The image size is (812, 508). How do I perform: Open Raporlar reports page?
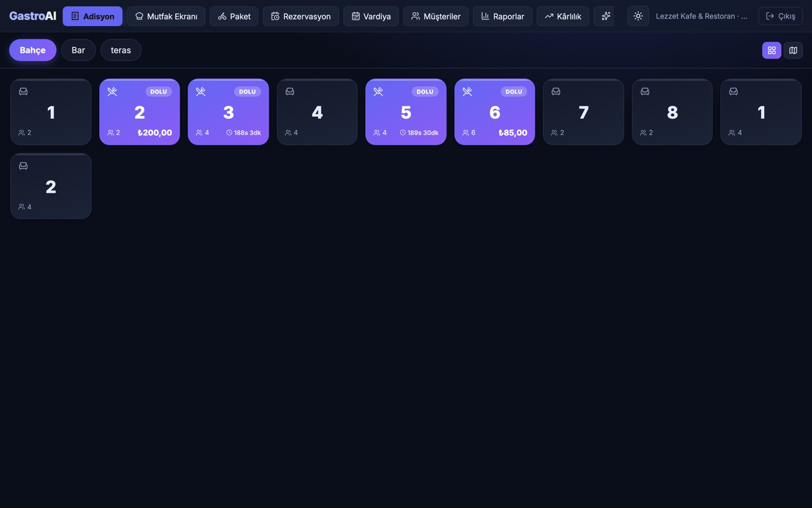pyautogui.click(x=502, y=16)
